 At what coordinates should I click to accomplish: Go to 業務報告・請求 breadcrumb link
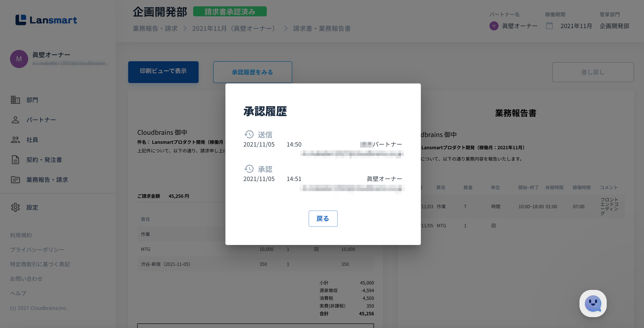tap(155, 28)
